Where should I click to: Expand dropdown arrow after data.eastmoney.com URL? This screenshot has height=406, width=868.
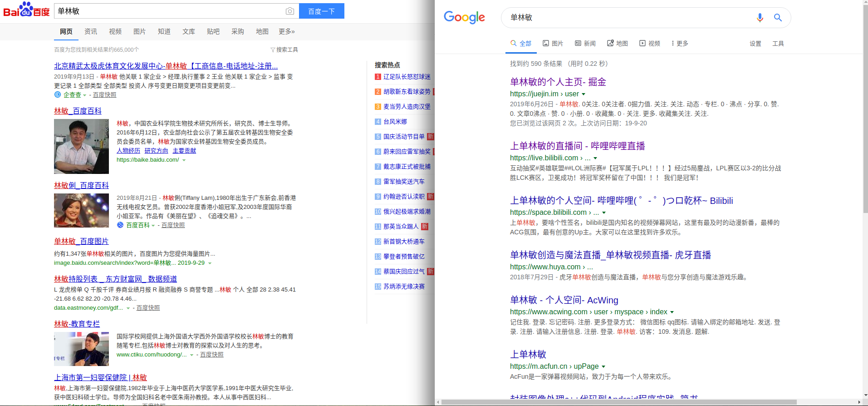tap(128, 308)
